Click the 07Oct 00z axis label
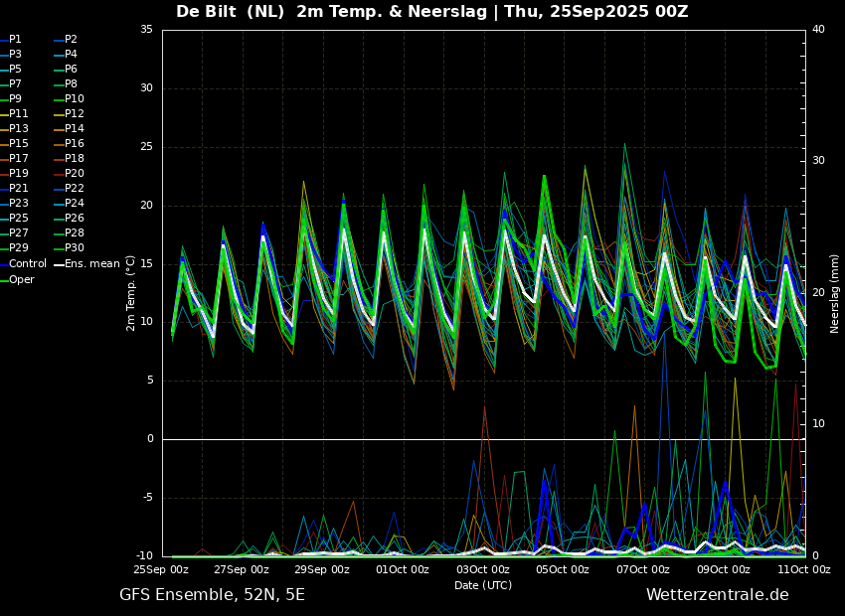Viewport: 845px width, 616px height. (643, 569)
